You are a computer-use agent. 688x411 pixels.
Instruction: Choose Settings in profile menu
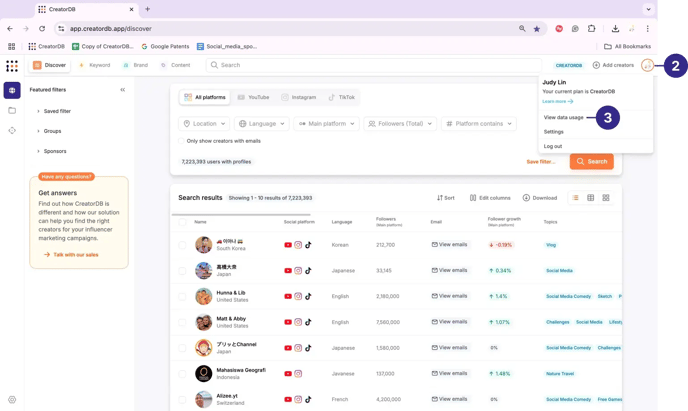click(x=553, y=132)
